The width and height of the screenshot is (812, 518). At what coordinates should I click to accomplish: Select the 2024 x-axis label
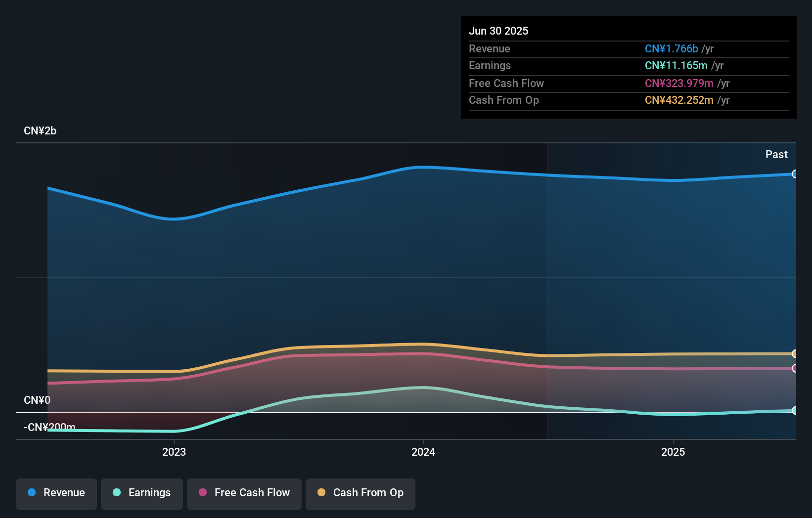(x=423, y=452)
